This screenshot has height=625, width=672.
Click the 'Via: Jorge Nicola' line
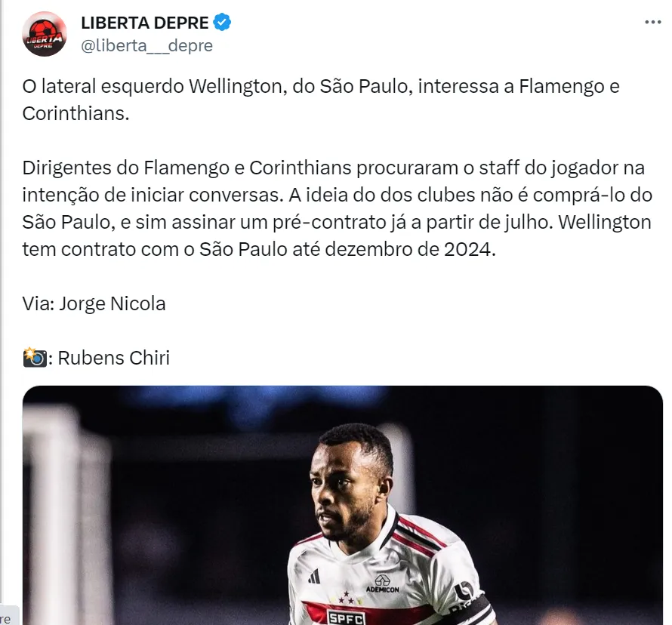pyautogui.click(x=94, y=303)
